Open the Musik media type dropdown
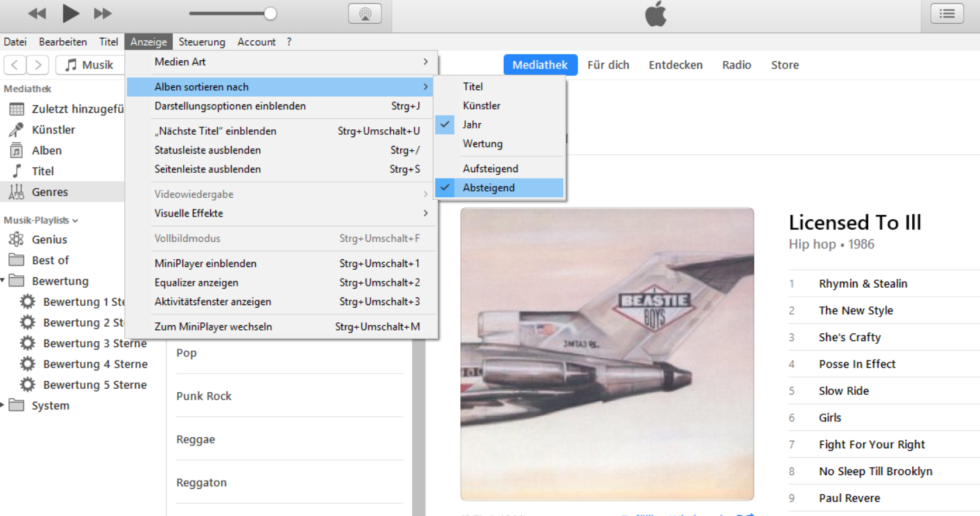This screenshot has width=980, height=516. coord(90,65)
